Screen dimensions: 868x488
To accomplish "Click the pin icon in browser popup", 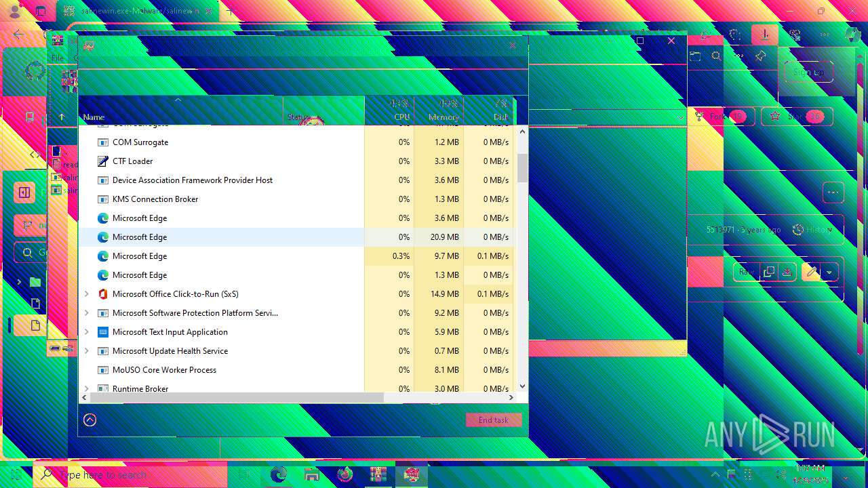I will pos(760,57).
